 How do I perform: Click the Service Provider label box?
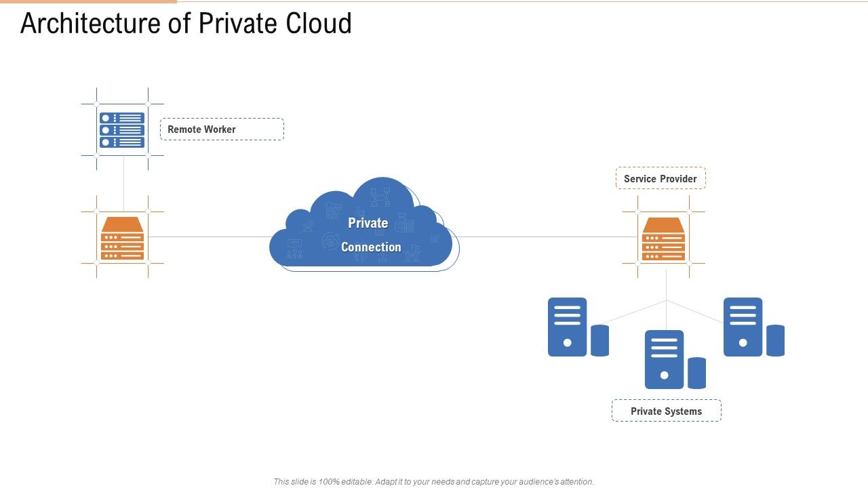pyautogui.click(x=660, y=178)
